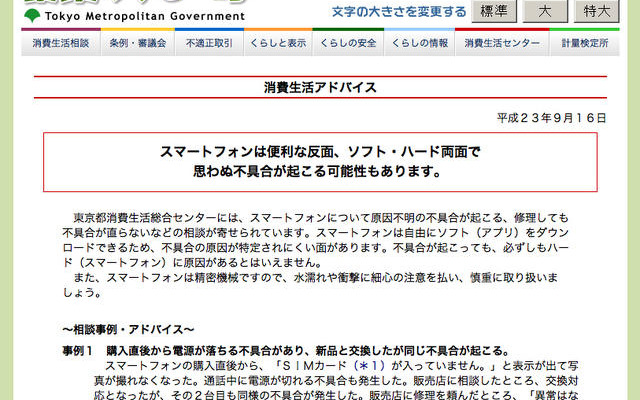Viewport: 640px width, 400px height.
Task: Click the 事例1 case heading
Action: click(287, 351)
